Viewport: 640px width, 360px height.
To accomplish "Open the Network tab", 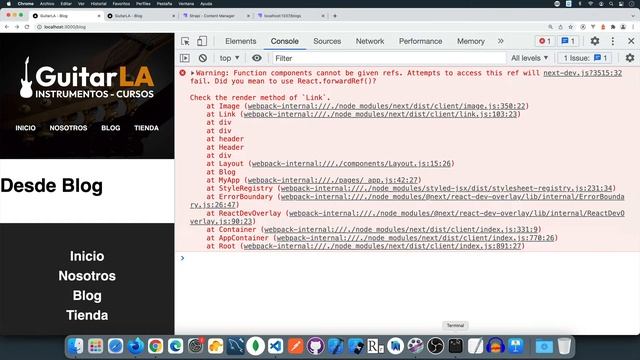I will (x=370, y=41).
